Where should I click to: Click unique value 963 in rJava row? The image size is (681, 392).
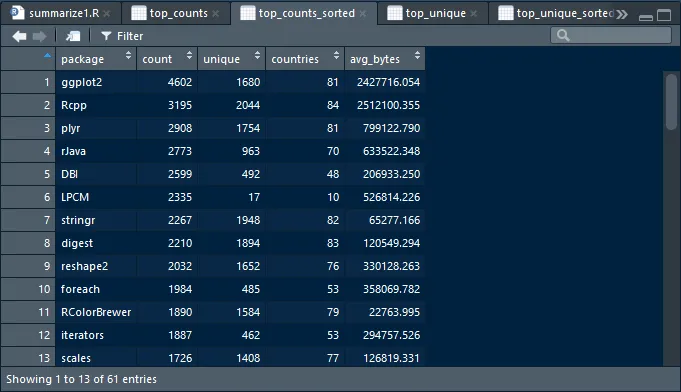pos(251,151)
